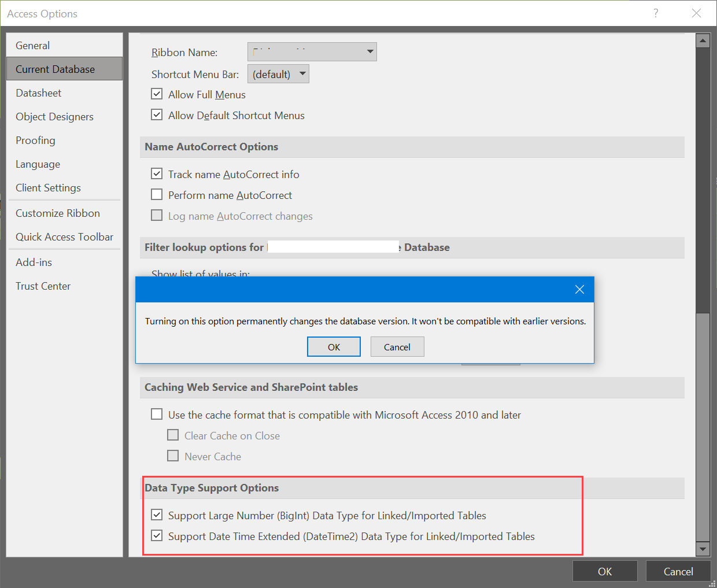Toggle Allow Full Menus checkbox
The image size is (717, 588).
[157, 94]
